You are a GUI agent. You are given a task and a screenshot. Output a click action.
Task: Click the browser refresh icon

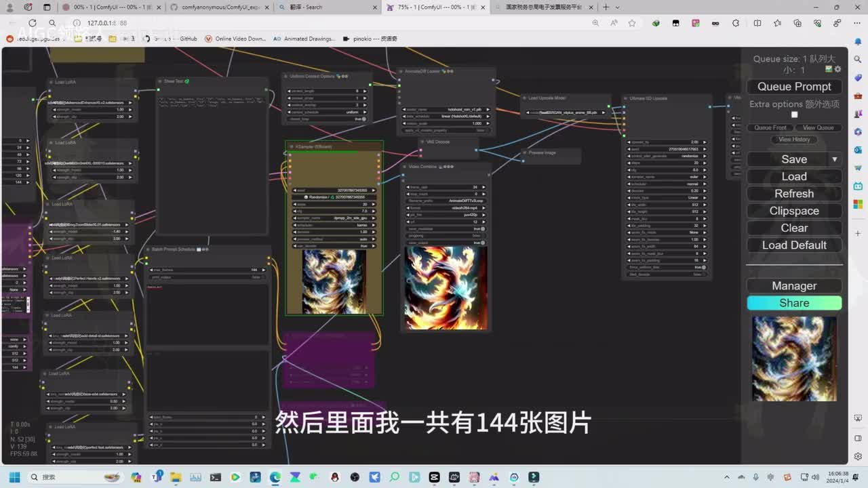point(32,23)
